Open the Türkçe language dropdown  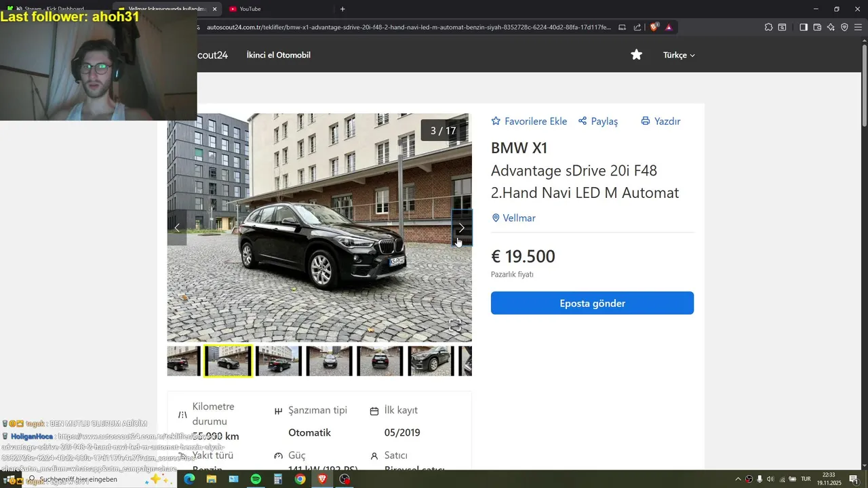coord(679,55)
